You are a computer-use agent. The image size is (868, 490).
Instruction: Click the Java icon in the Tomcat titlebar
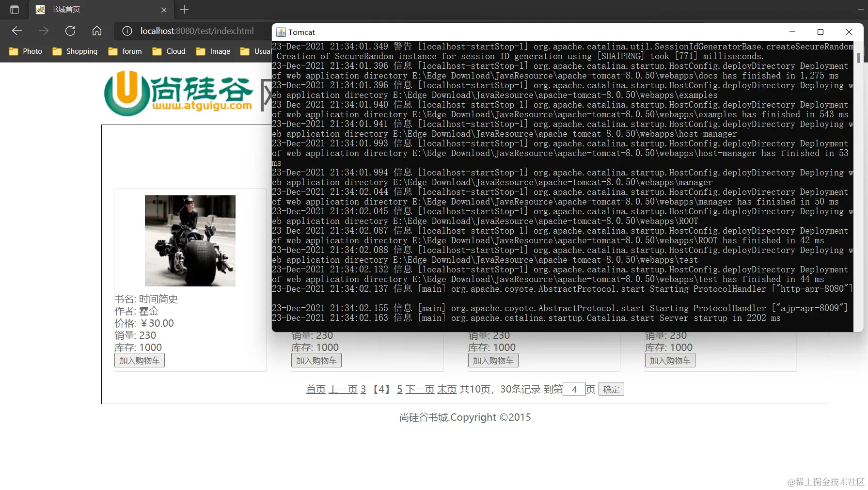point(281,32)
